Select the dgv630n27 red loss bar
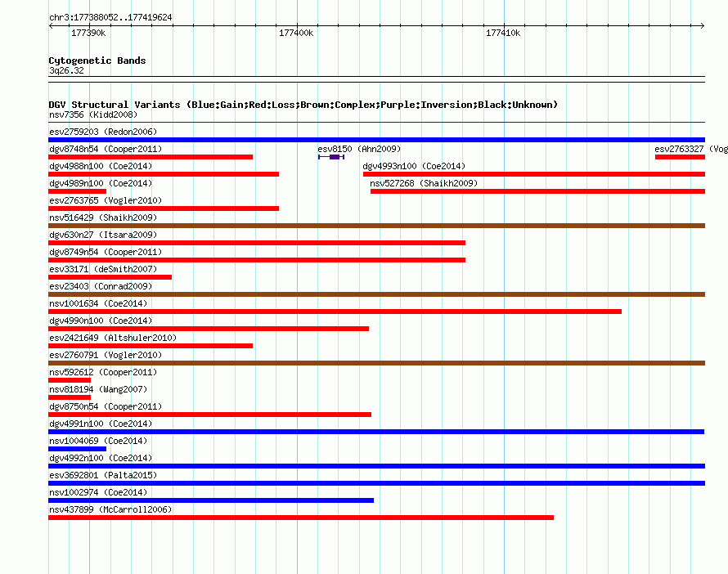 (257, 243)
